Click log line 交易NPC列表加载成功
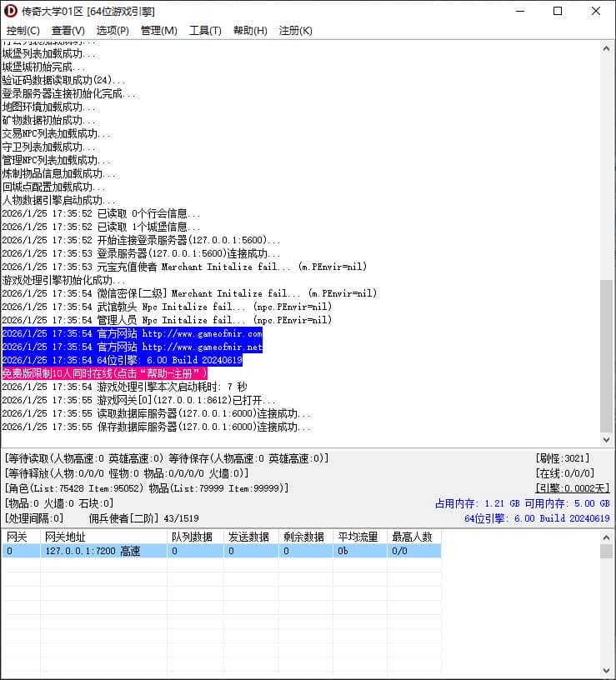 tap(56, 133)
